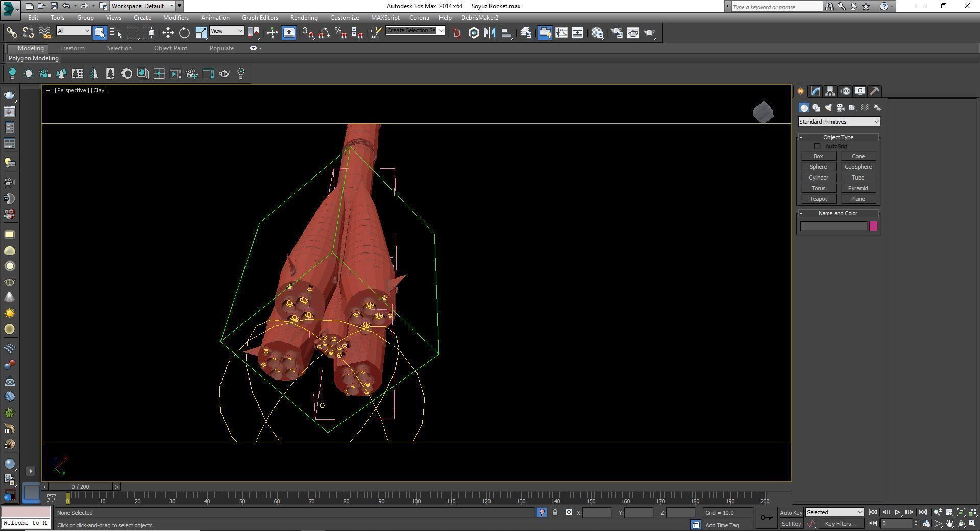The image size is (980, 531).
Task: Toggle the selection lock icon
Action: [x=555, y=513]
